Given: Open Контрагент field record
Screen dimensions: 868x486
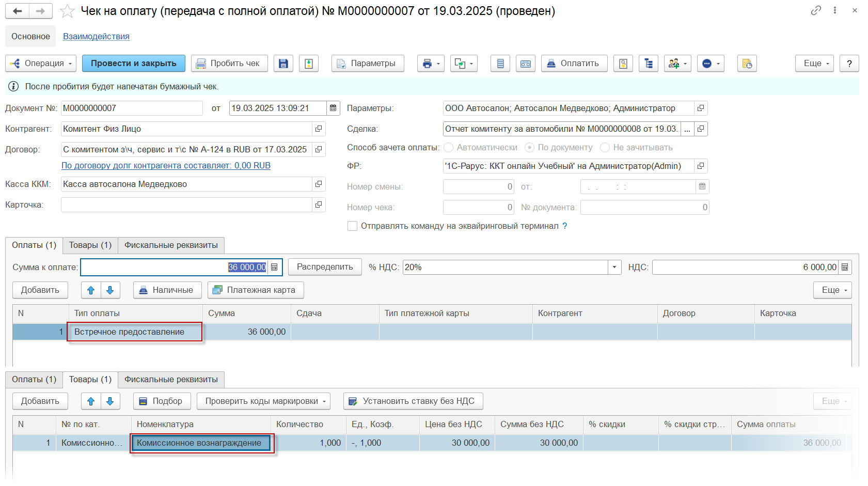Looking at the screenshot, I should (319, 129).
